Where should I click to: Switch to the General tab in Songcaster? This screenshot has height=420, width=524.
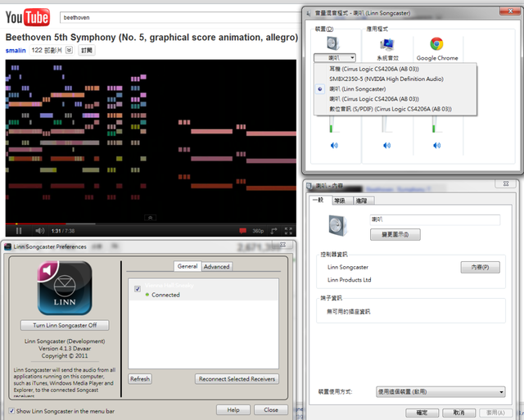tap(187, 266)
